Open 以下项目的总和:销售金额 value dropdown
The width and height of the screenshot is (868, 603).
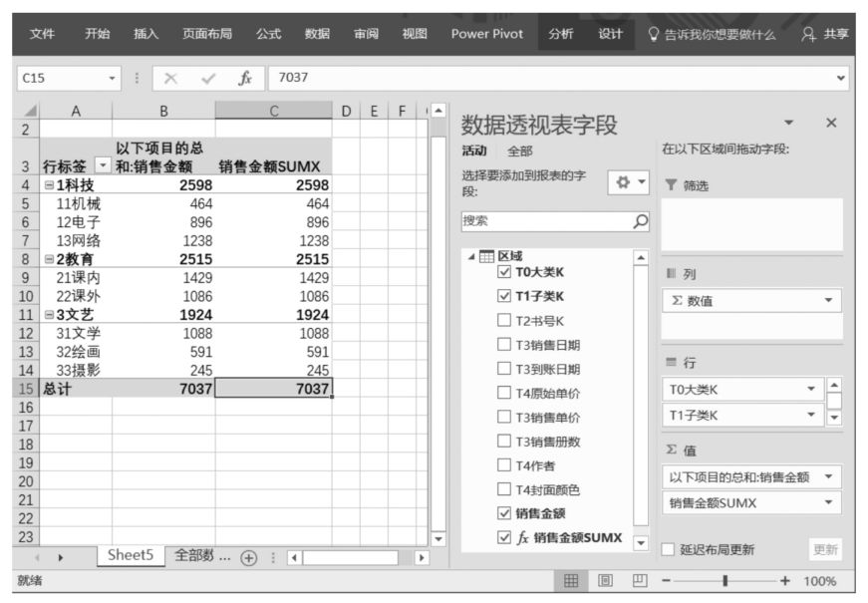coord(829,476)
